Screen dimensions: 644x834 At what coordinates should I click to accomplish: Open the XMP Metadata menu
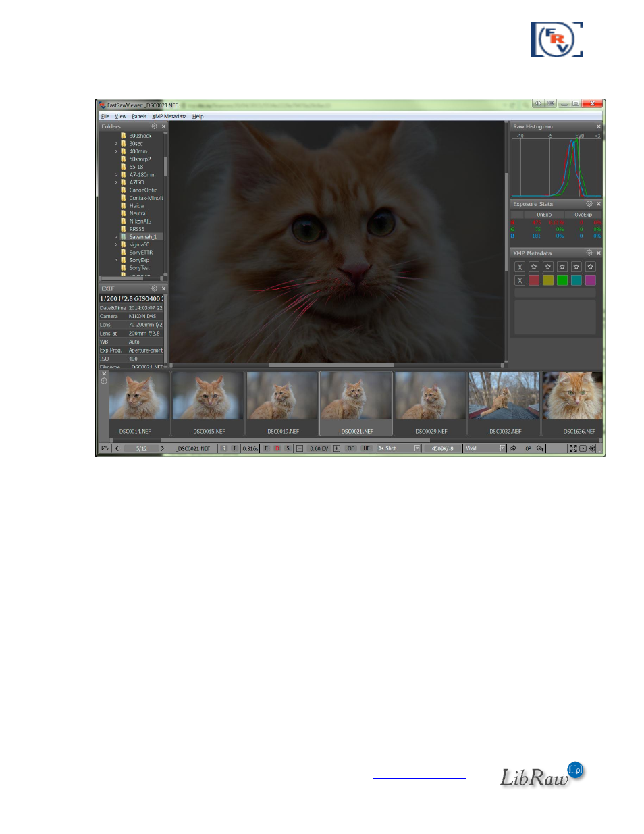(x=169, y=116)
